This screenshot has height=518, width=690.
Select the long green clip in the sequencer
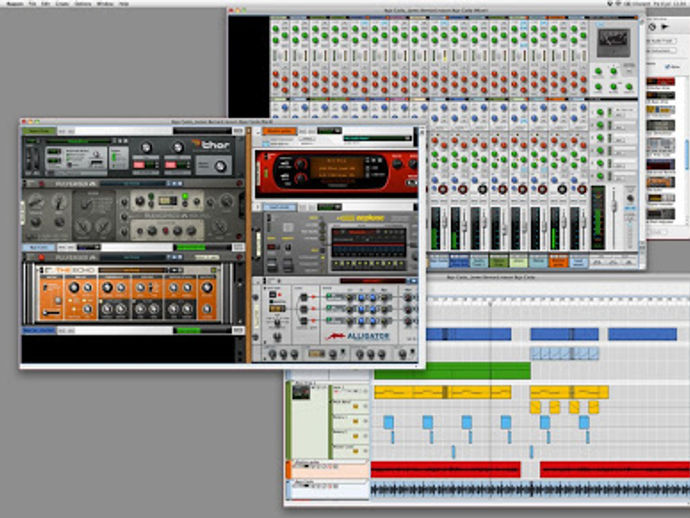point(452,371)
